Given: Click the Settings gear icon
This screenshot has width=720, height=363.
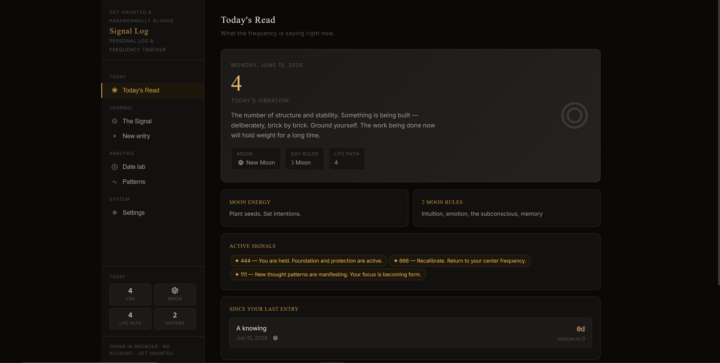Looking at the screenshot, I should pos(114,212).
